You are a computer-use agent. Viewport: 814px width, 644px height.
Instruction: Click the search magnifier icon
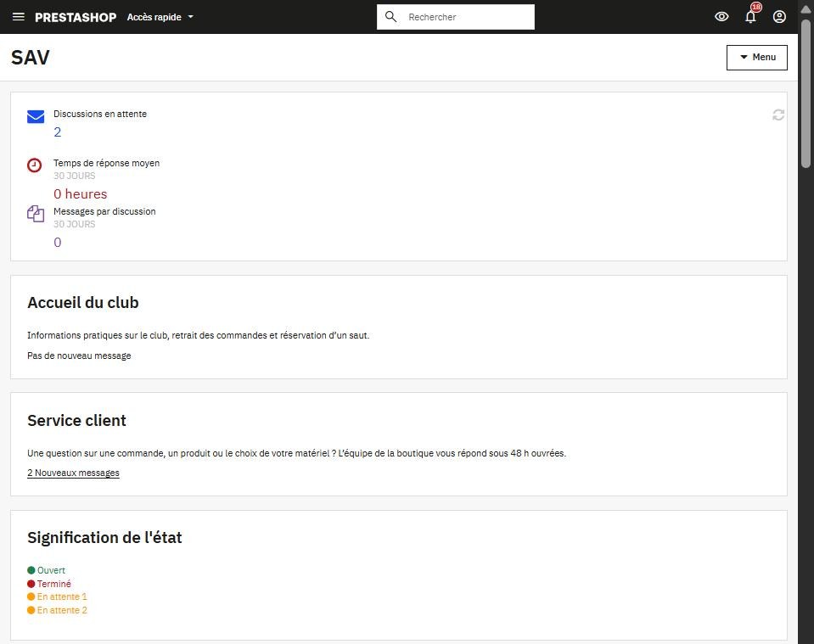[x=391, y=17]
